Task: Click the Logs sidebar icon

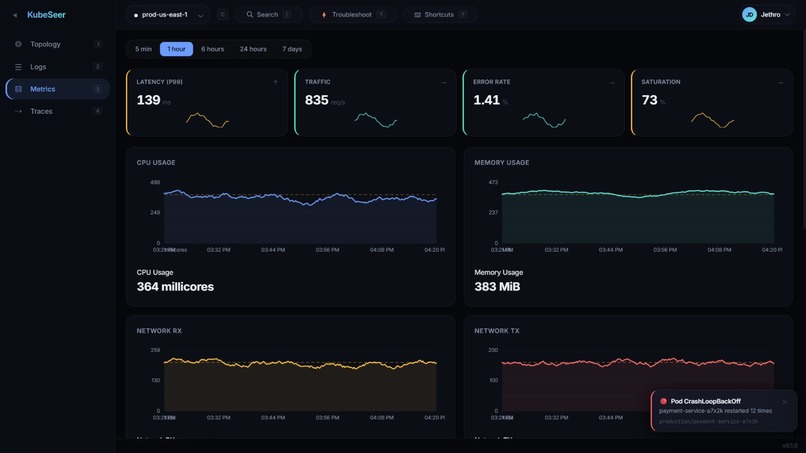Action: point(19,67)
